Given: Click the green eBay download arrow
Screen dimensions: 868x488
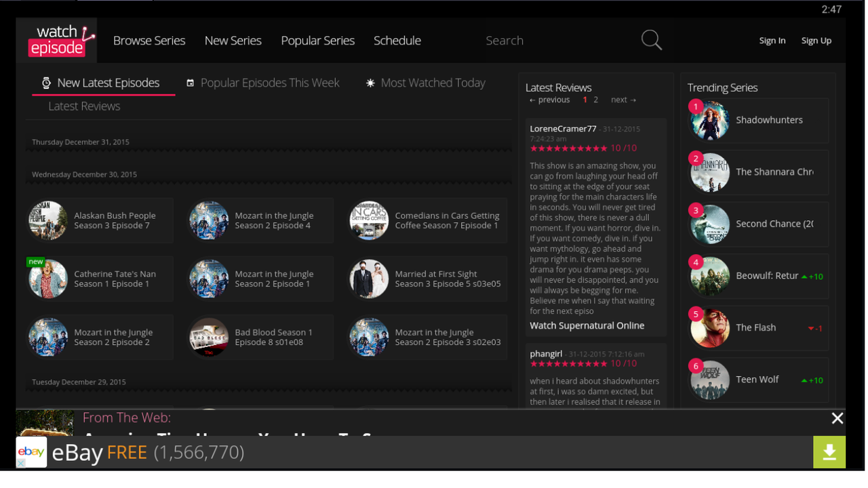Looking at the screenshot, I should [829, 452].
